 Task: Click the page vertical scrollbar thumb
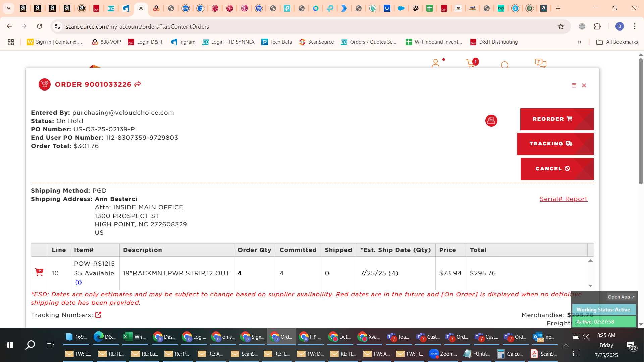641,121
